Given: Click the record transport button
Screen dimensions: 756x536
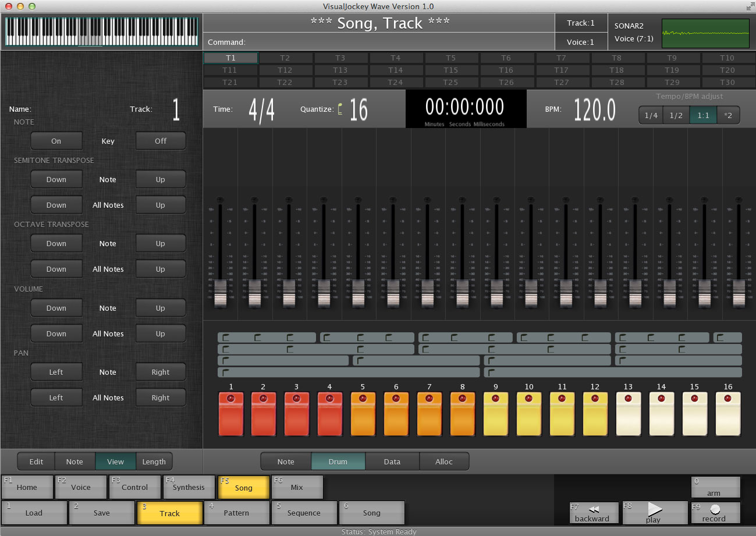Looking at the screenshot, I should point(715,513).
